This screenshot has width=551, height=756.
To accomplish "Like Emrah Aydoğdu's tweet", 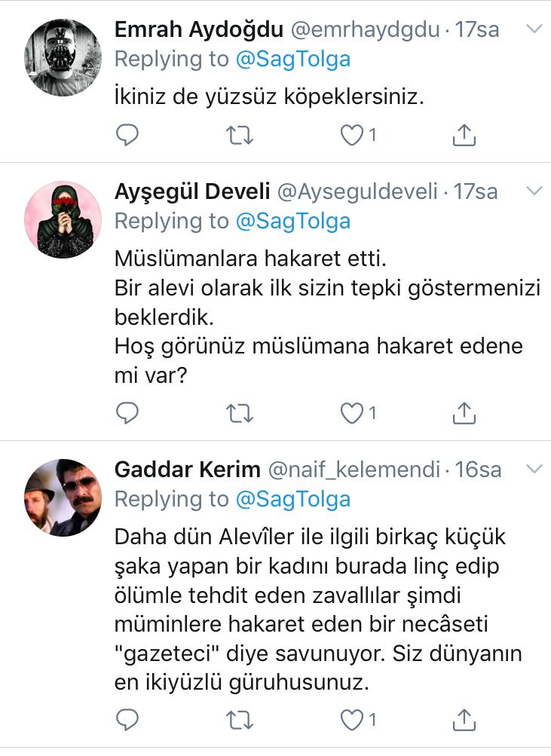I will coord(351,135).
